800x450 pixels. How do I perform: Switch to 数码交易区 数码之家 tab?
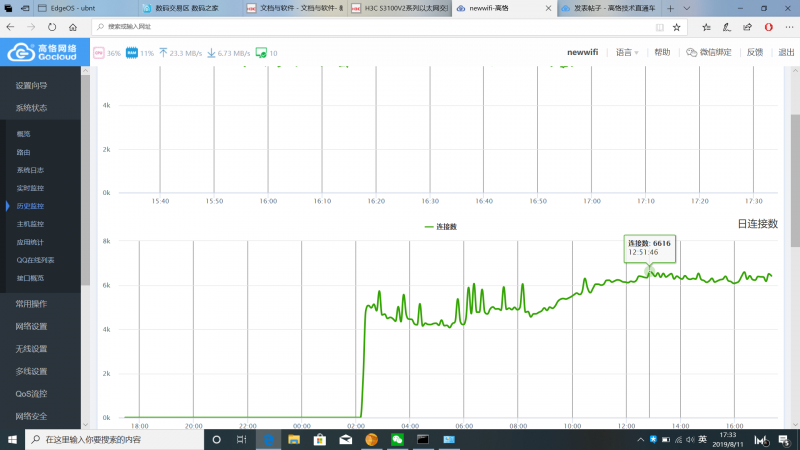coord(190,8)
